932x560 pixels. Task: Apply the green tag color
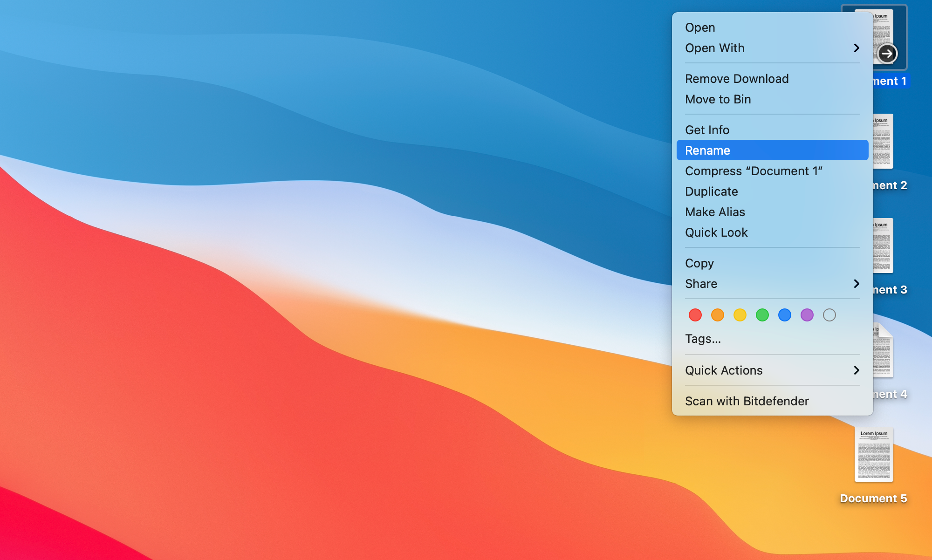[x=762, y=315]
